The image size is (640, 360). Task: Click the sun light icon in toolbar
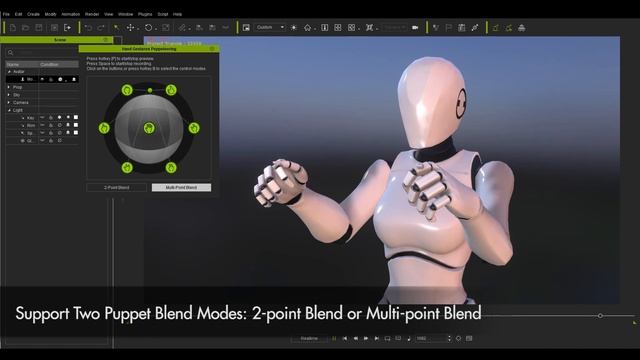point(293,28)
